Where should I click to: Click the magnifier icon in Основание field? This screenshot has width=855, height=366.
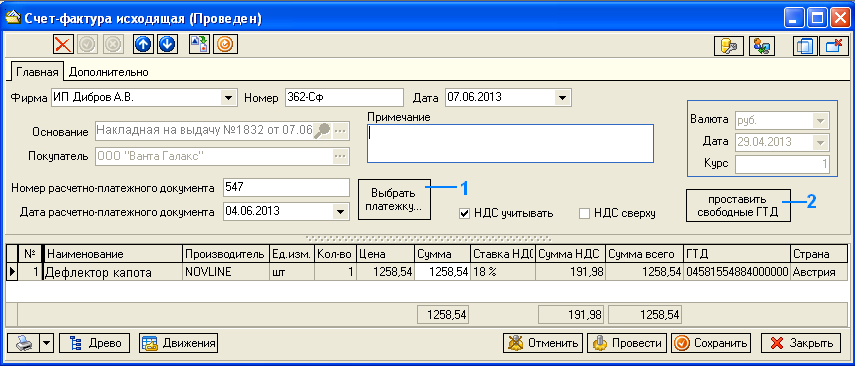(x=322, y=131)
